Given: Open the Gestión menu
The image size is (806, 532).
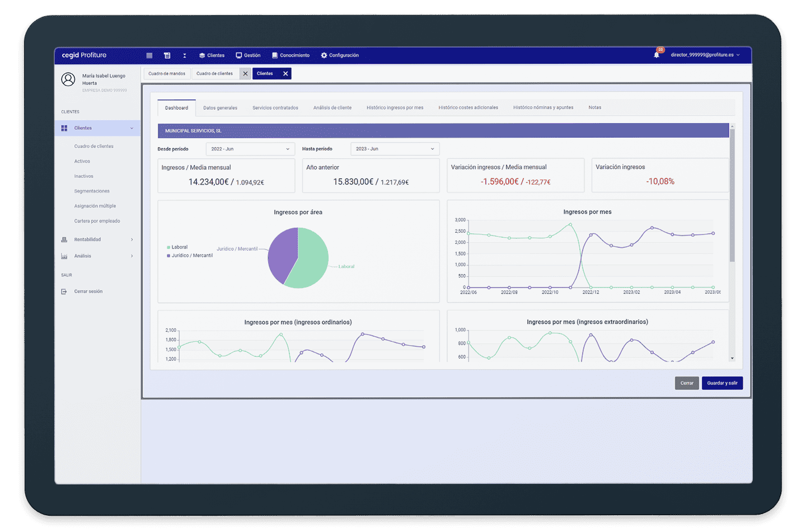Looking at the screenshot, I should click(x=248, y=55).
